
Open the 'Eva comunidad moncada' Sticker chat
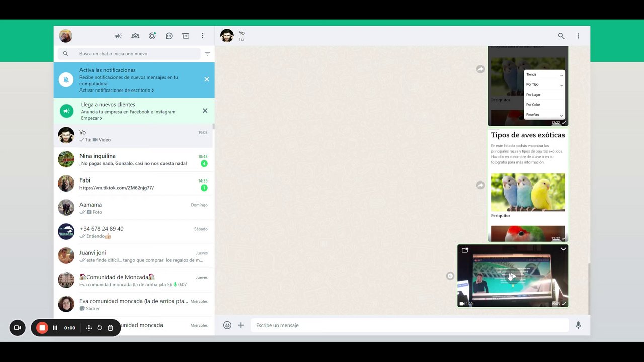point(133,305)
